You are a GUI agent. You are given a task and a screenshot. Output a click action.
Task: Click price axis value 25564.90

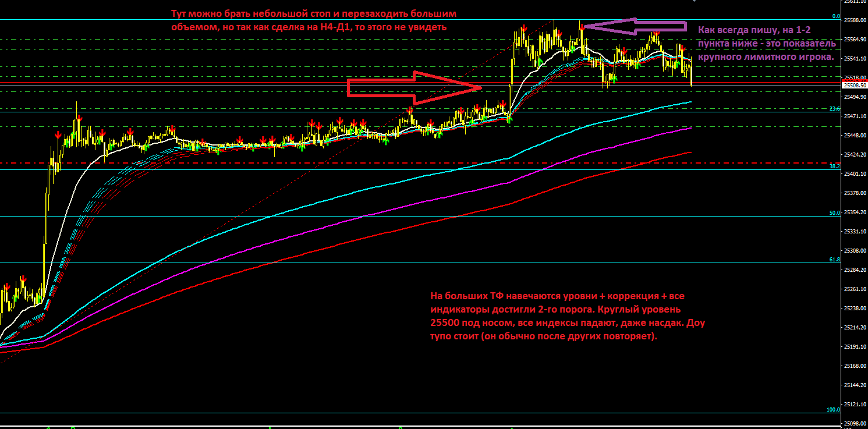coord(854,40)
